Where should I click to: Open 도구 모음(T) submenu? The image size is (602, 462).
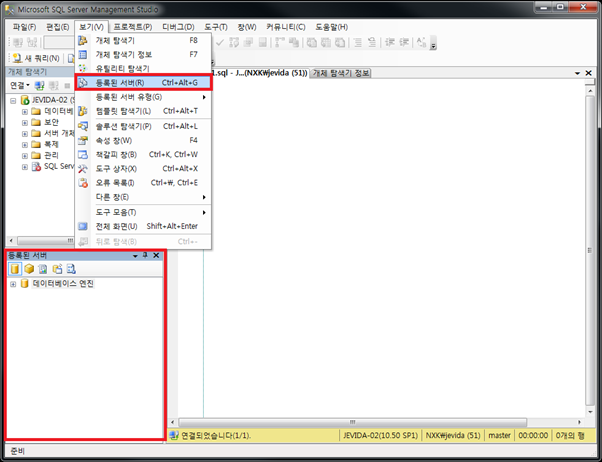point(143,212)
